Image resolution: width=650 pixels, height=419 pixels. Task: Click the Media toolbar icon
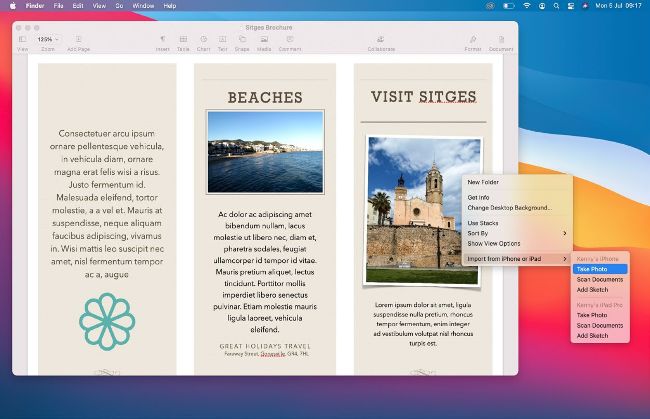click(264, 40)
